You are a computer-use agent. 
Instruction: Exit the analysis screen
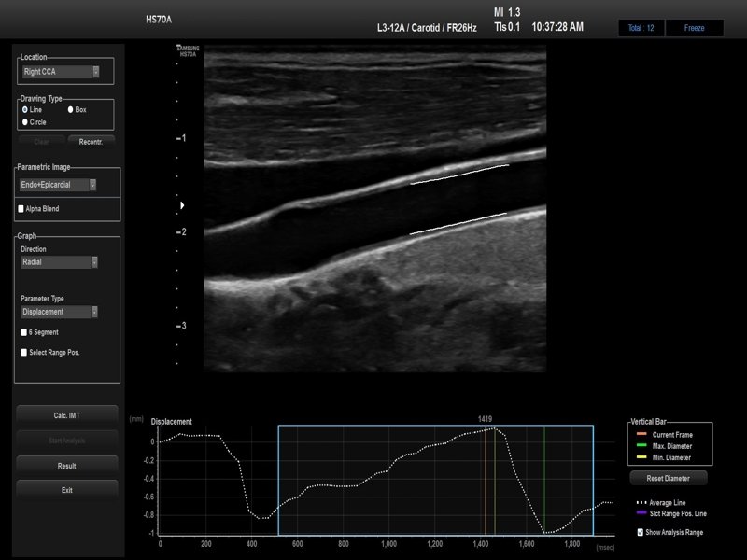(x=66, y=490)
